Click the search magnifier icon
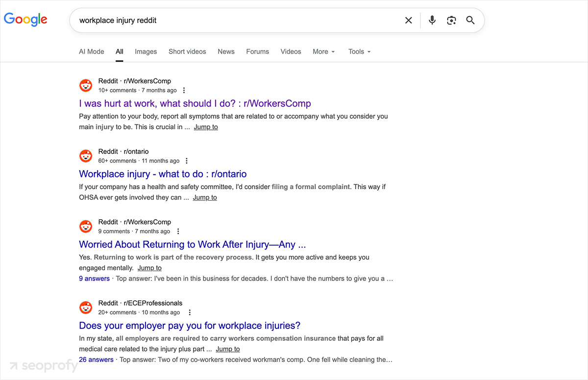The width and height of the screenshot is (588, 380). tap(470, 20)
